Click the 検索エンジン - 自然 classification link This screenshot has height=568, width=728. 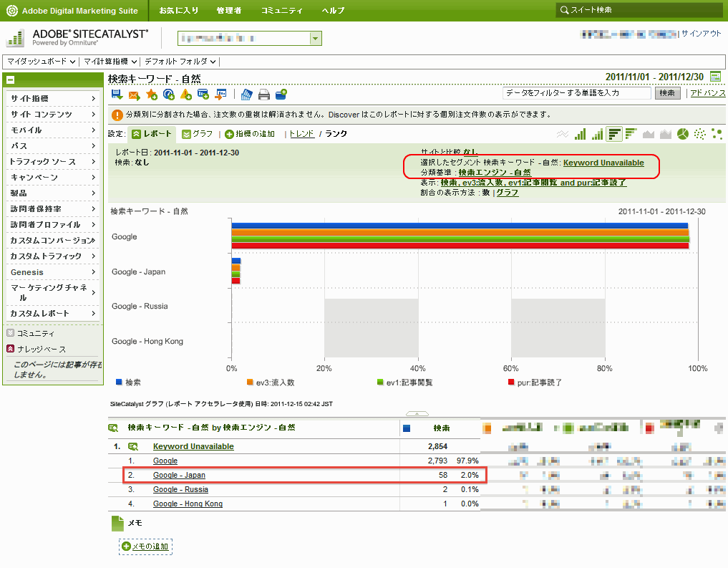click(495, 173)
